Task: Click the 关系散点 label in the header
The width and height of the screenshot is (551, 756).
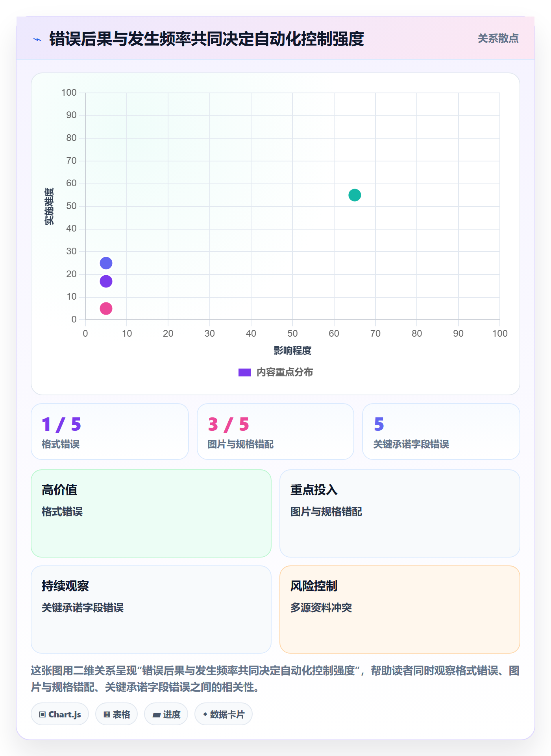Action: click(x=498, y=39)
